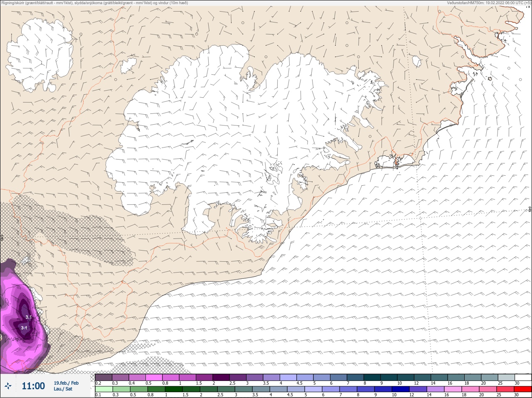The height and width of the screenshot is (398, 532).
Task: Click the 11:00 forecast time label
Action: (33, 386)
